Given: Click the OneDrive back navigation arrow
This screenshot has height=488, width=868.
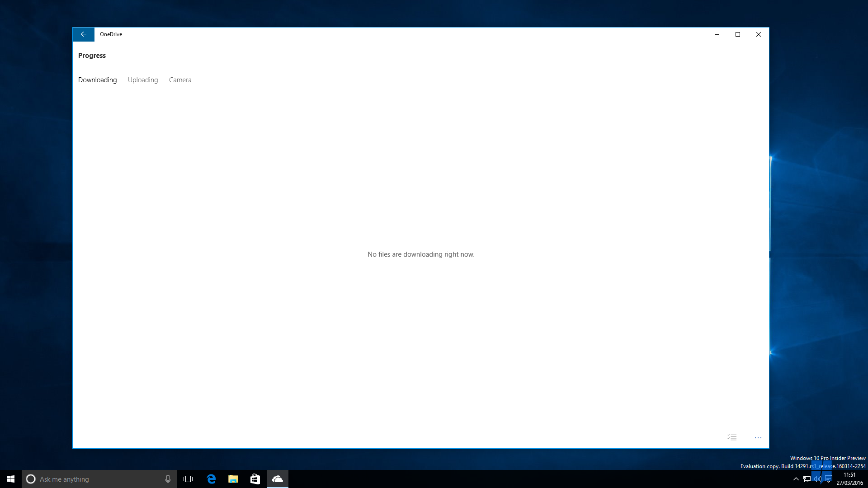Looking at the screenshot, I should click(x=84, y=34).
